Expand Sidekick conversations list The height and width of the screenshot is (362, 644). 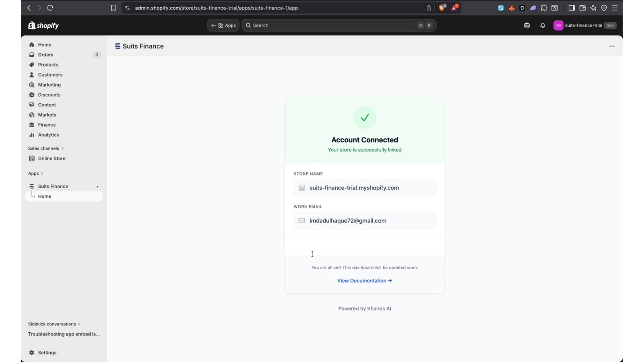[54, 324]
